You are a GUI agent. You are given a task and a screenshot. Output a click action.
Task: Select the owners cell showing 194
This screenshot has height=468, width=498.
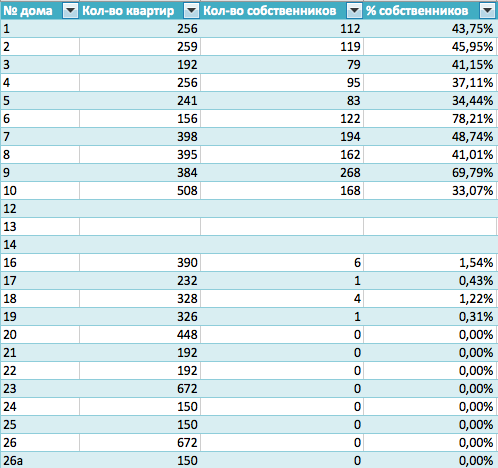point(282,137)
